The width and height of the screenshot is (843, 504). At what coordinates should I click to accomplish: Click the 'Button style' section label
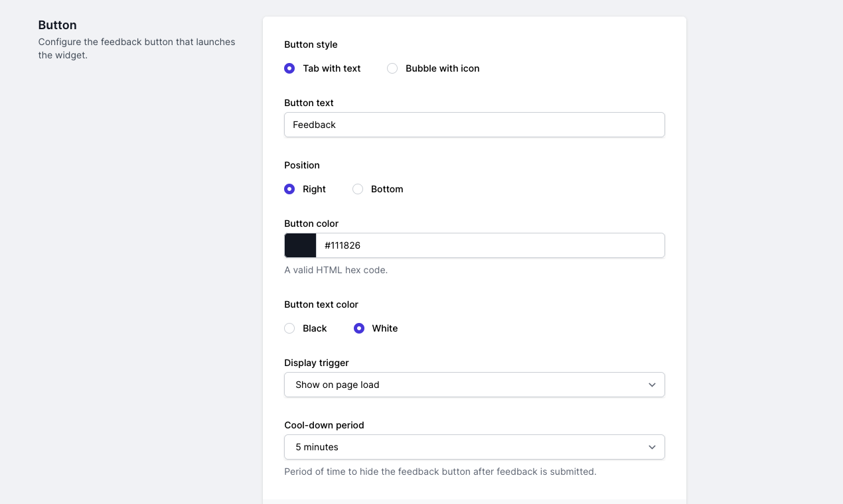pyautogui.click(x=311, y=44)
